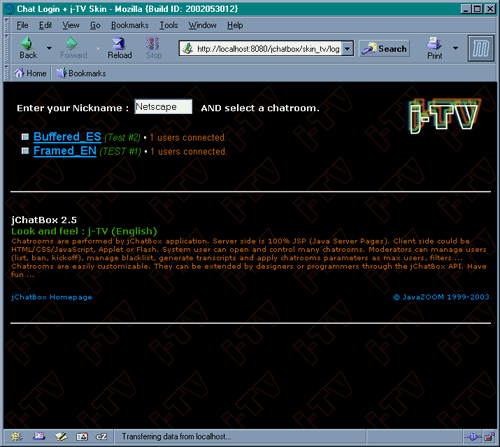Viewport: 500px width, 447px height.
Task: Open the View menu
Action: coord(71,25)
